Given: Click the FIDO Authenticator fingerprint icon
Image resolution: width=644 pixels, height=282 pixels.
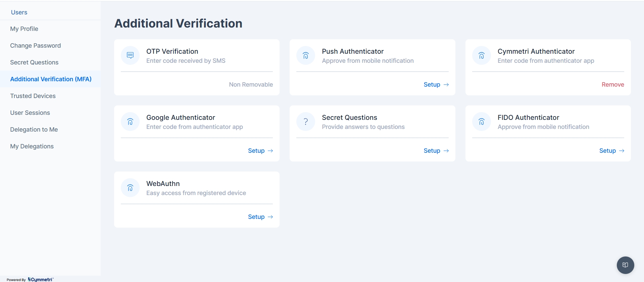Looking at the screenshot, I should (481, 122).
